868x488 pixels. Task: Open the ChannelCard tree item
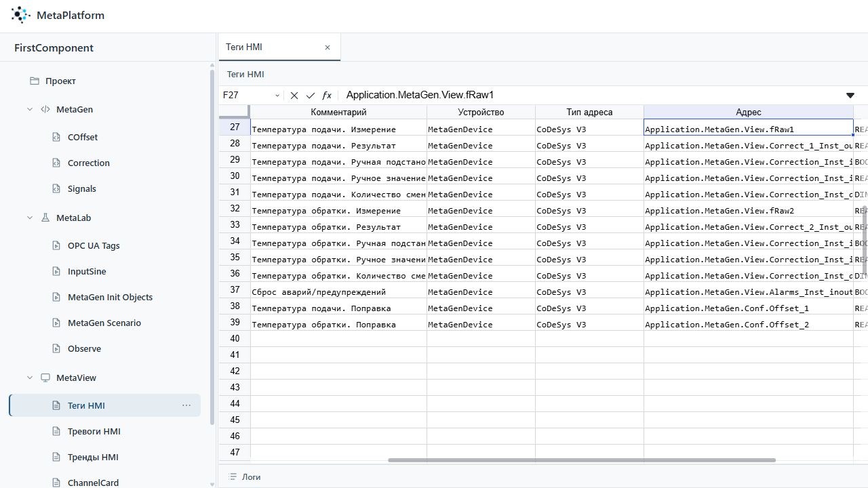pyautogui.click(x=93, y=483)
